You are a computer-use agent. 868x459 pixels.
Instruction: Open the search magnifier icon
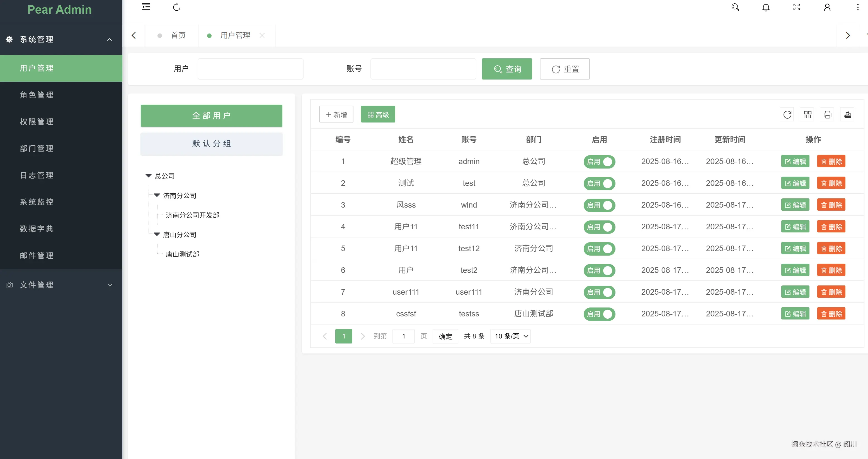click(x=735, y=7)
